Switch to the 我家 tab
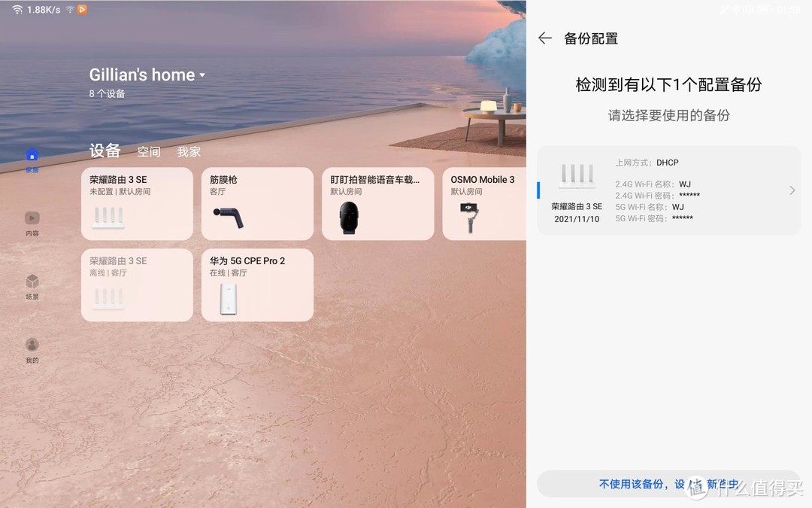Screen dimensions: 812x508 (x=189, y=151)
